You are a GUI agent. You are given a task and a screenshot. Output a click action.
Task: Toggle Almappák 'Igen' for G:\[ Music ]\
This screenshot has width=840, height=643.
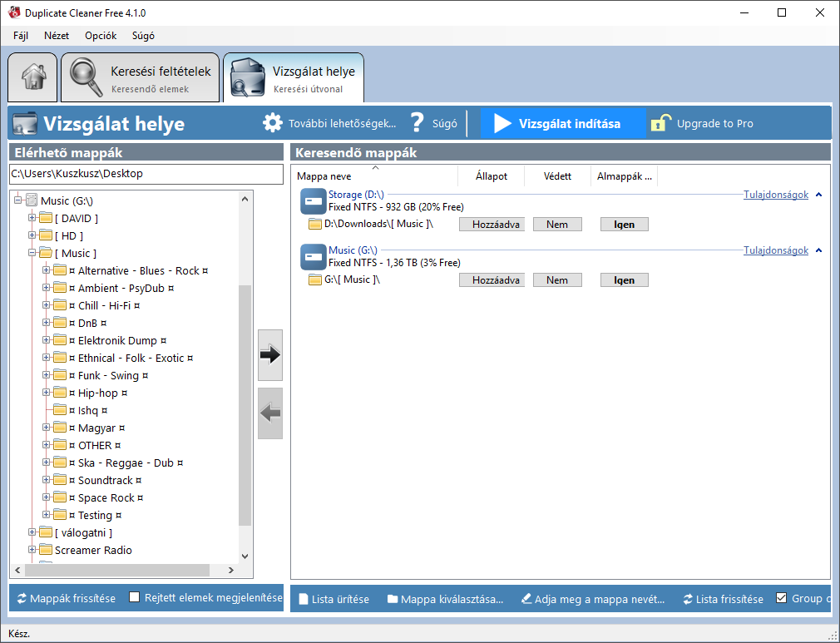click(x=624, y=280)
